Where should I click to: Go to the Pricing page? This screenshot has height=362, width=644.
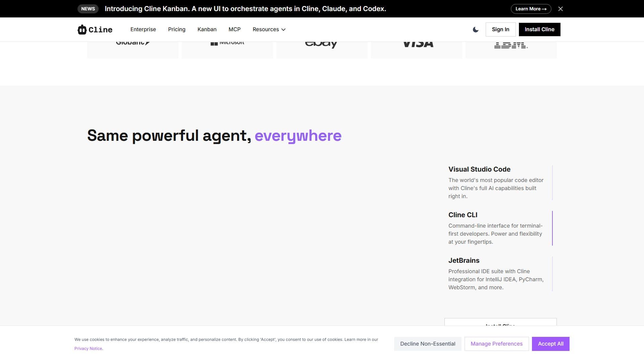pos(177,29)
